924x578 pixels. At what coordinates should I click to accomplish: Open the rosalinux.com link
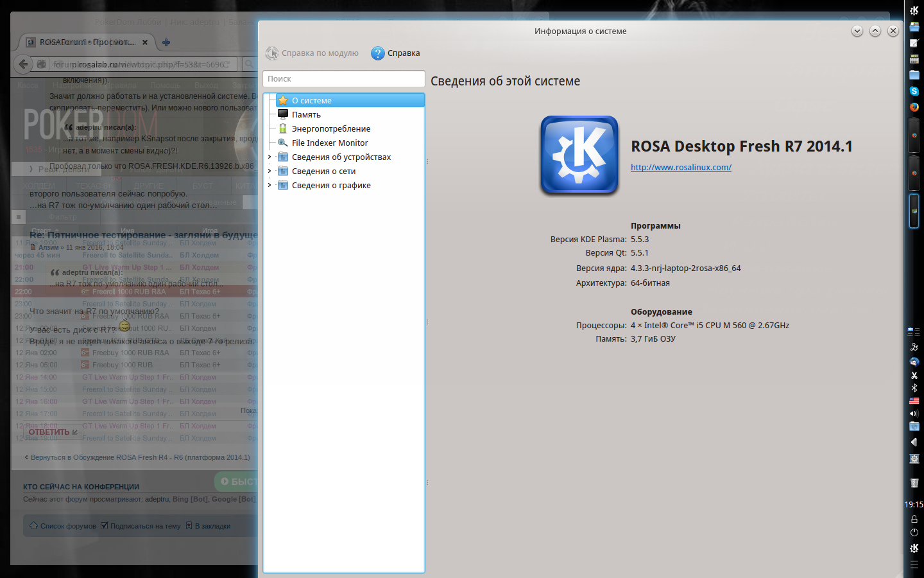coord(681,168)
